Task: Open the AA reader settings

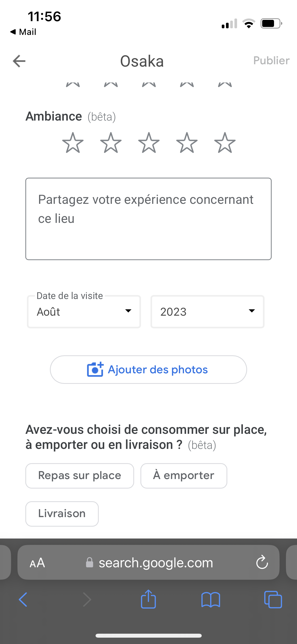Action: pos(37,563)
